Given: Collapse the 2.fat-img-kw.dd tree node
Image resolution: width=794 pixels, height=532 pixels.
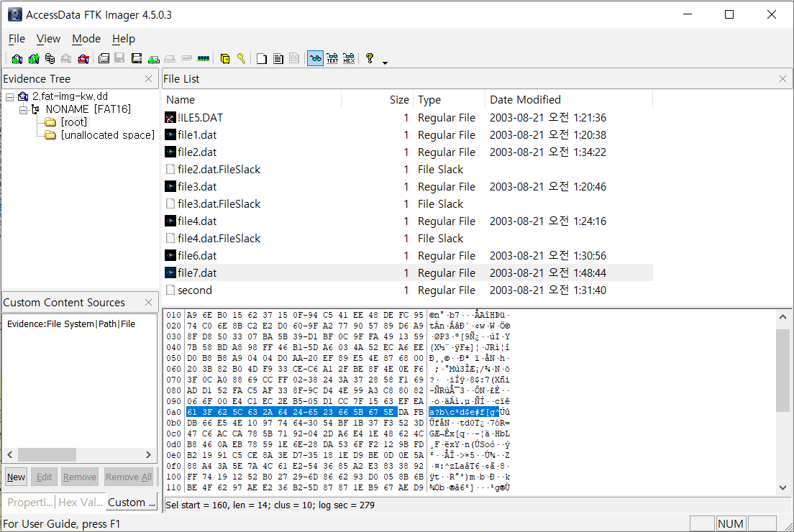Looking at the screenshot, I should 9,96.
